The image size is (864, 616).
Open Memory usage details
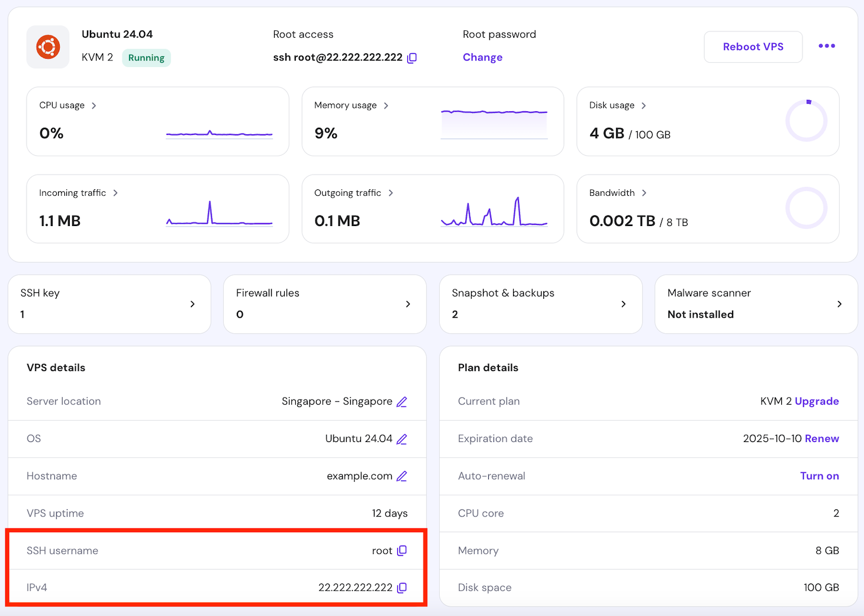pos(386,105)
